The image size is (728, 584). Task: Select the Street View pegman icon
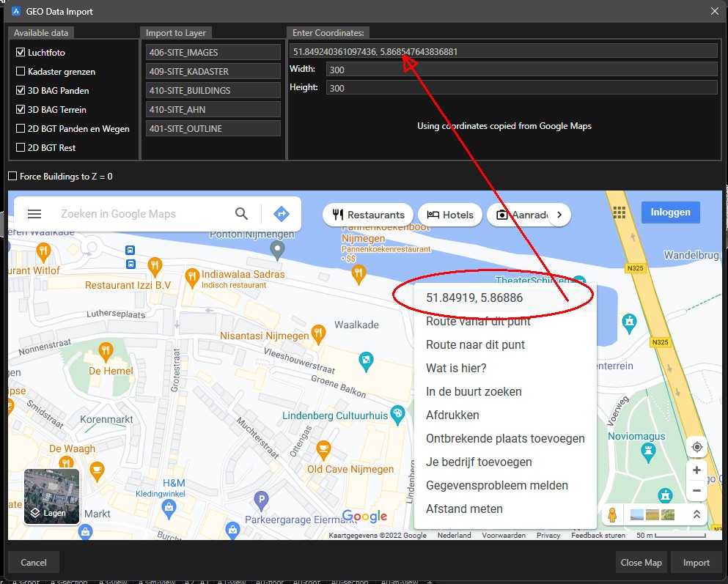tap(613, 515)
